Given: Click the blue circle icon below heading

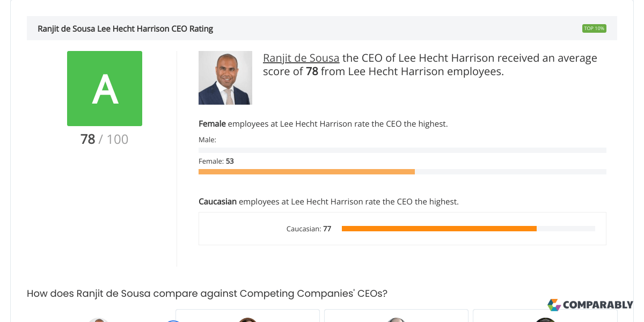Looking at the screenshot, I should point(173,320).
